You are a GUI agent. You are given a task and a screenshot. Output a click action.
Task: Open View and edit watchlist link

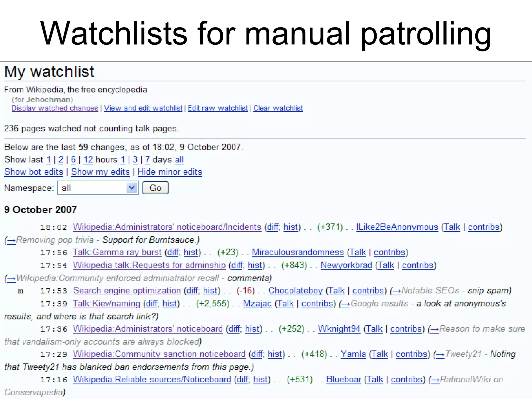[x=143, y=108]
